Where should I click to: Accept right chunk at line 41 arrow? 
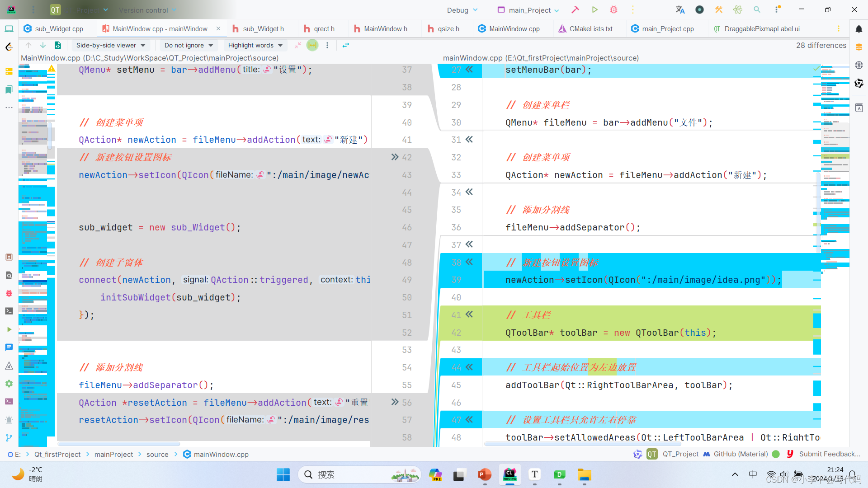(469, 314)
